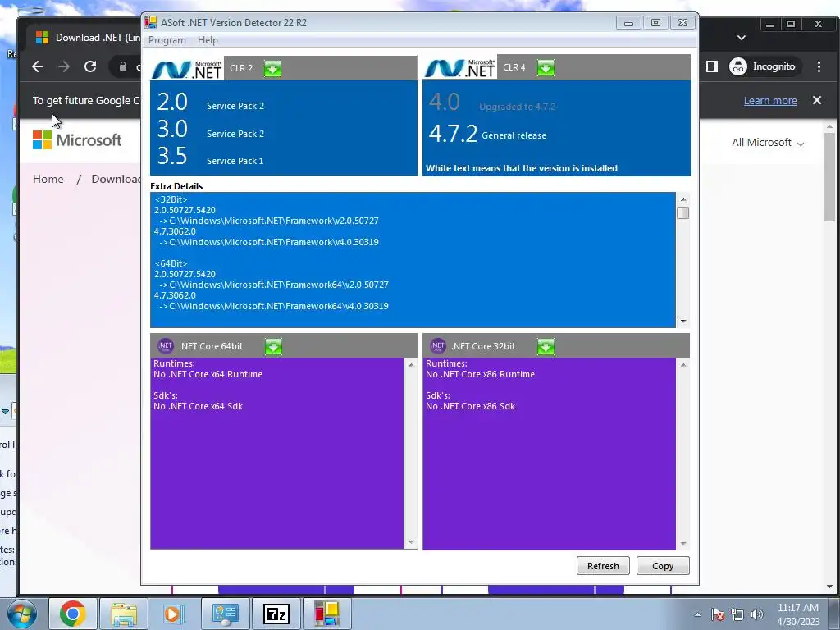Click Action Center flag tray icon
Viewport: 840px width, 630px height.
[718, 614]
